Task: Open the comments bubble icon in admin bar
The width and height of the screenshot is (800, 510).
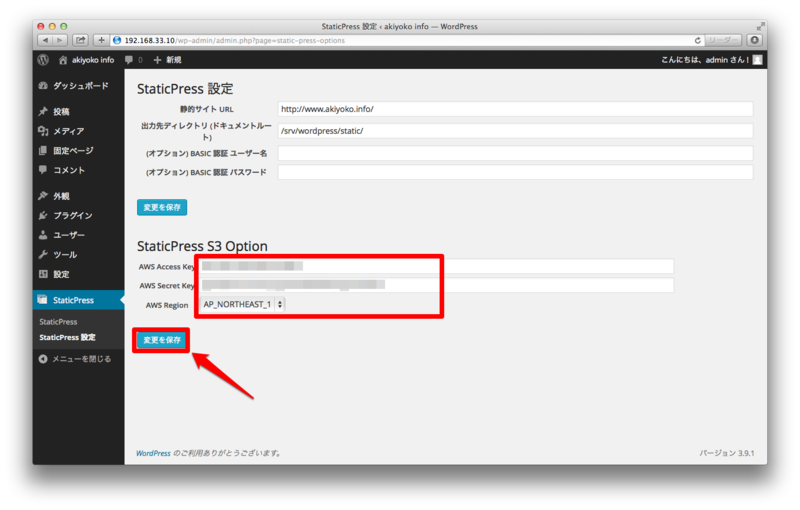Action: point(129,60)
